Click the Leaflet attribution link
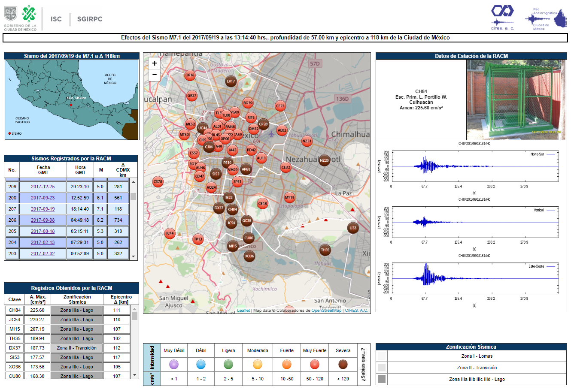Screen dimensions: 571x392 [243, 311]
